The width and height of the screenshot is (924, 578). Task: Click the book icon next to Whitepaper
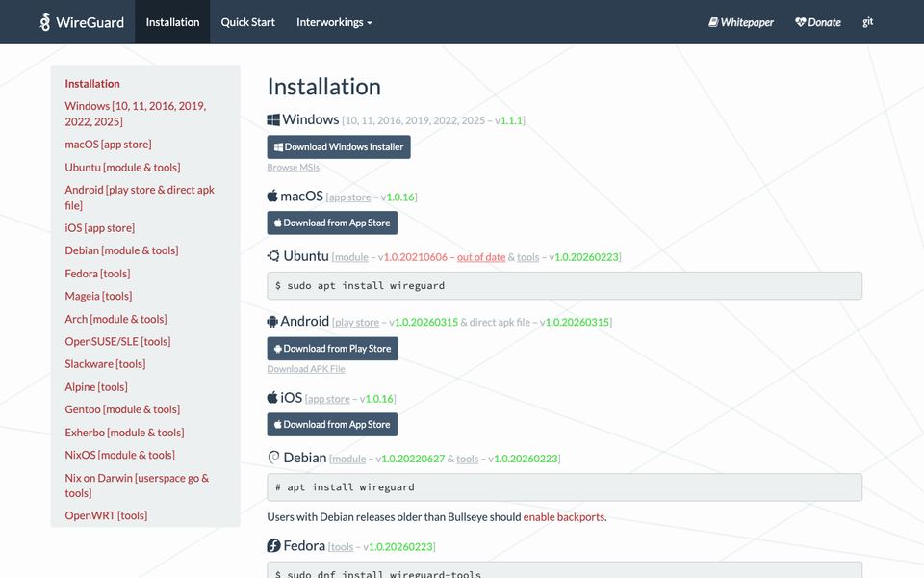tap(713, 22)
